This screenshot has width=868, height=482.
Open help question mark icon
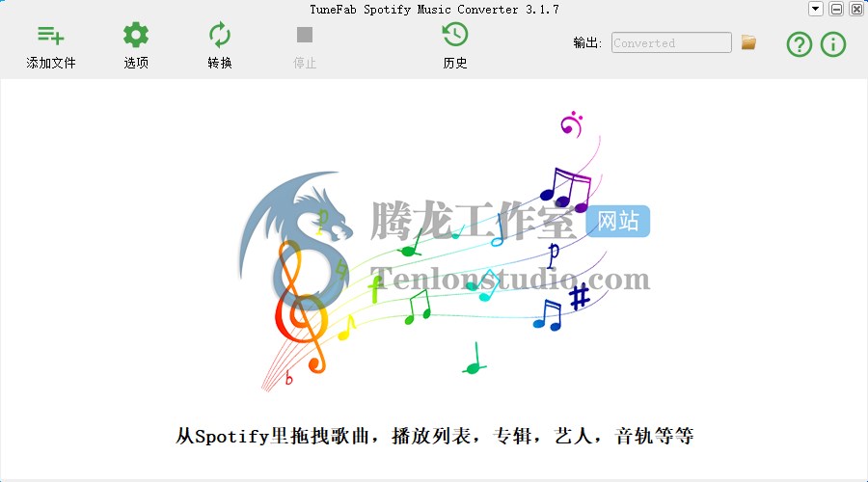800,44
